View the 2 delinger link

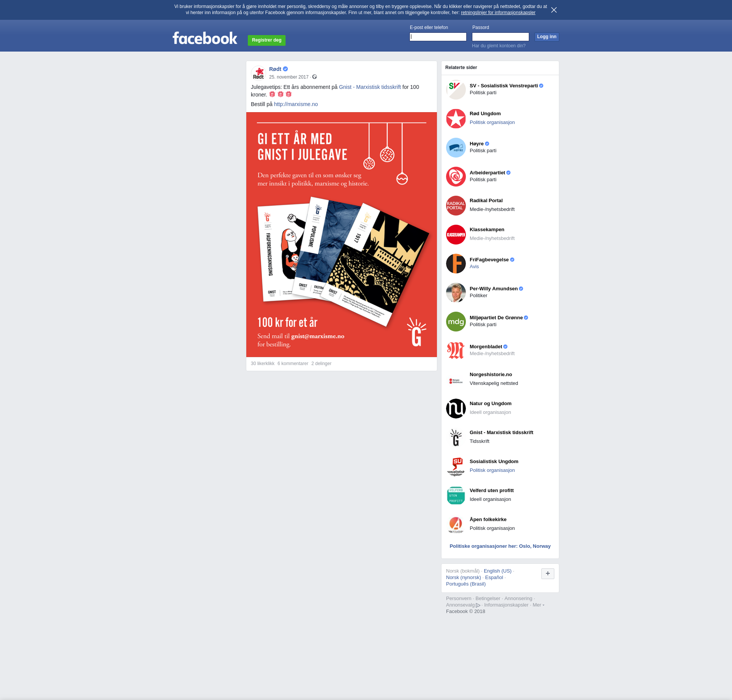pos(321,364)
